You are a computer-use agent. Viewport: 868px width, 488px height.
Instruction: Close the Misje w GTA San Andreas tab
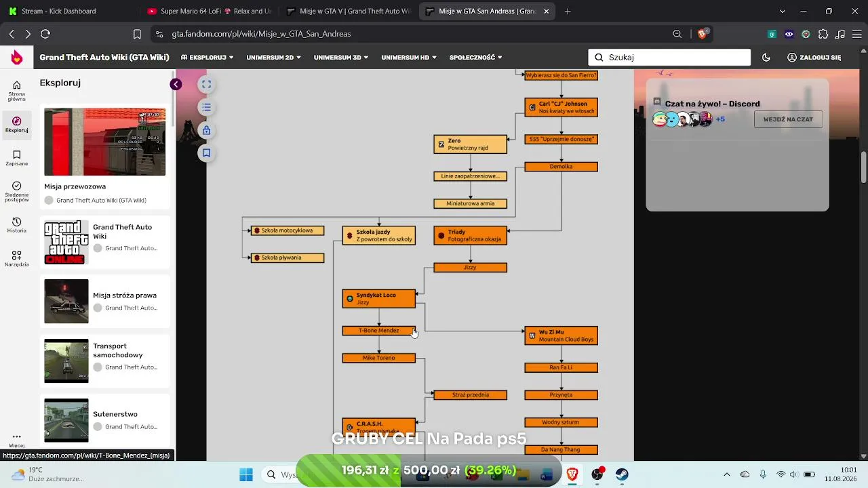tap(547, 11)
